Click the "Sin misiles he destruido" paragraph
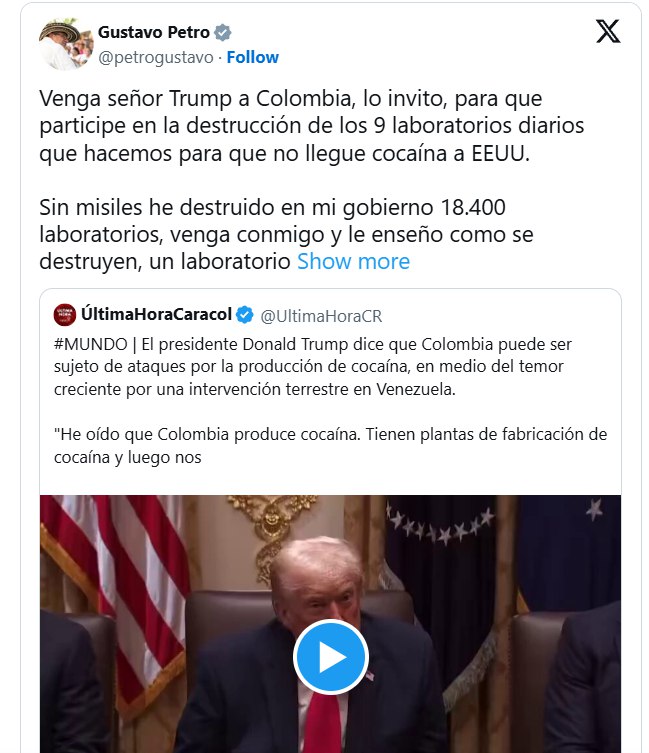The image size is (649, 753). (286, 235)
